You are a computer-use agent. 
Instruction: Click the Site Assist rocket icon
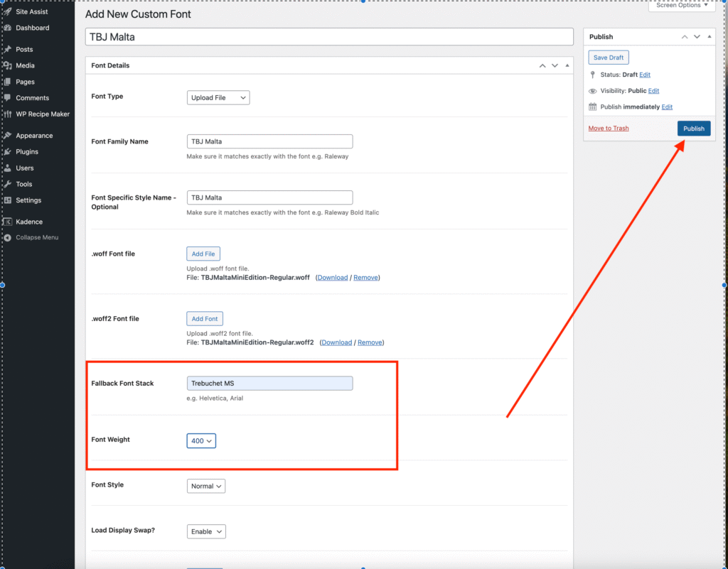pos(7,11)
